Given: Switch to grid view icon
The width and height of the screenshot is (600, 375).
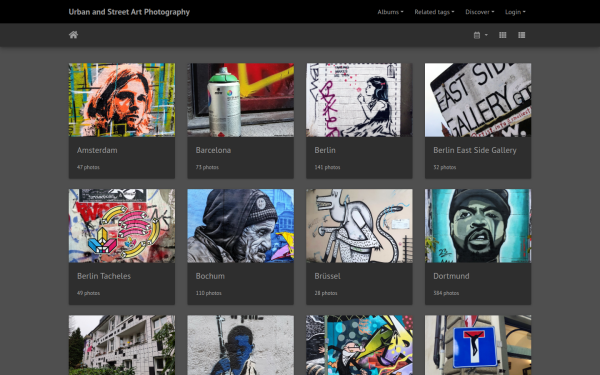Looking at the screenshot, I should coord(502,35).
